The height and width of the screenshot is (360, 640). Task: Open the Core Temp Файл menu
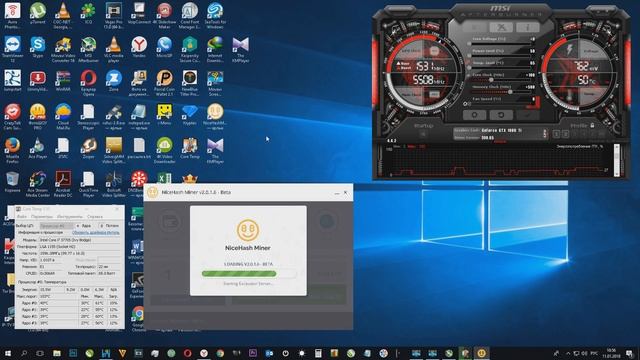click(22, 217)
